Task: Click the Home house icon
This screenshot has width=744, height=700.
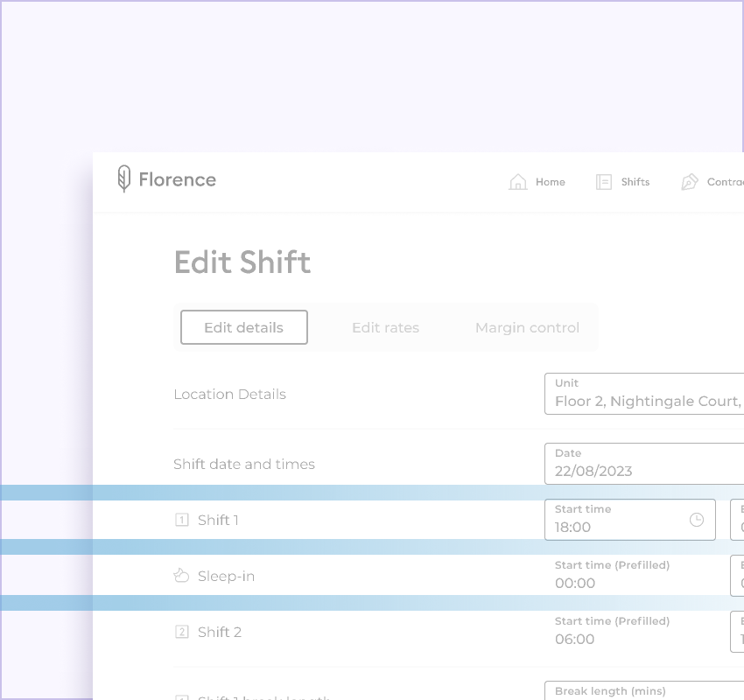Action: 517,182
